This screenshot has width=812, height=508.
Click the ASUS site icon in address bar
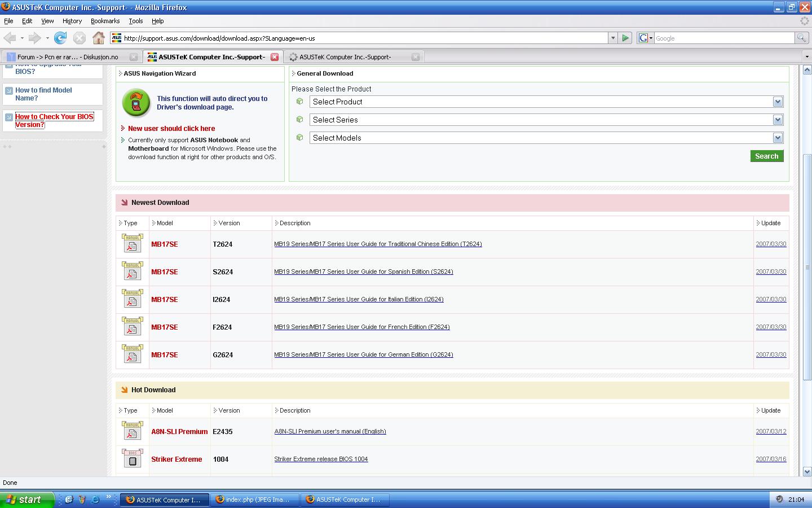pyautogui.click(x=117, y=38)
